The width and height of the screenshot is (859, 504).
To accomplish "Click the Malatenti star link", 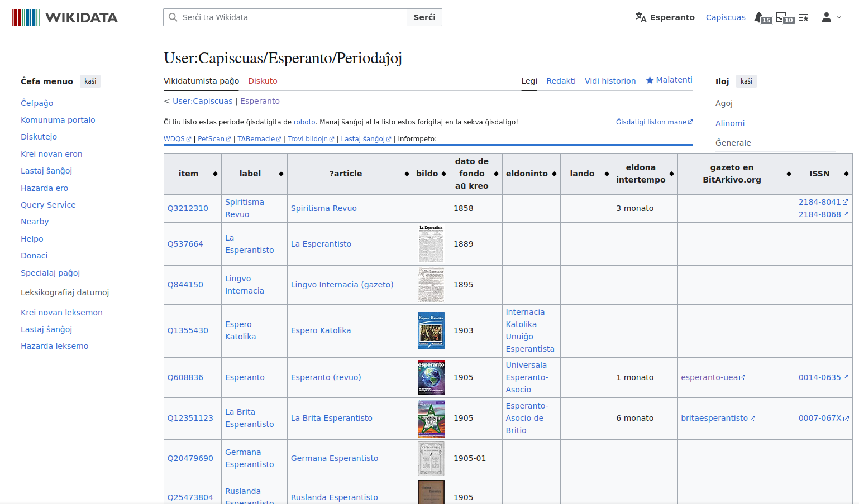I will (669, 80).
